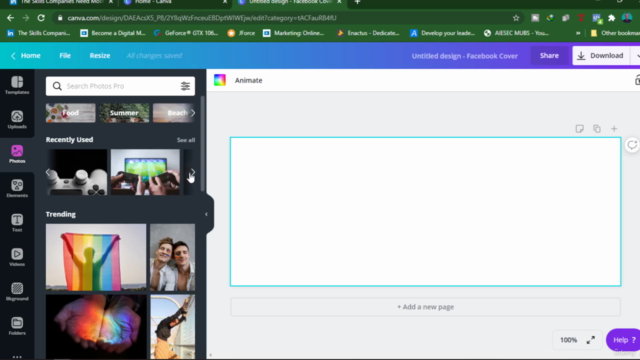Image resolution: width=640 pixels, height=360 pixels.
Task: Select the Summer photo category
Action: coord(124,113)
